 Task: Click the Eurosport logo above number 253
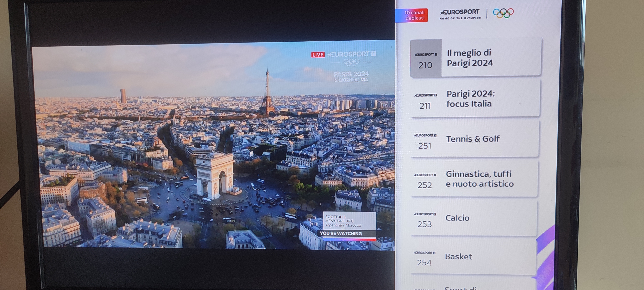click(x=425, y=214)
